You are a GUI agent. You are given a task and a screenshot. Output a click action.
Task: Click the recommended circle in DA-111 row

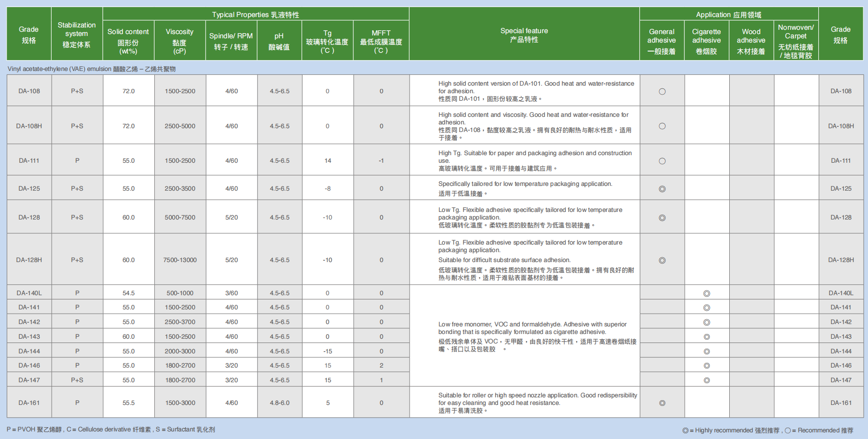[662, 161]
